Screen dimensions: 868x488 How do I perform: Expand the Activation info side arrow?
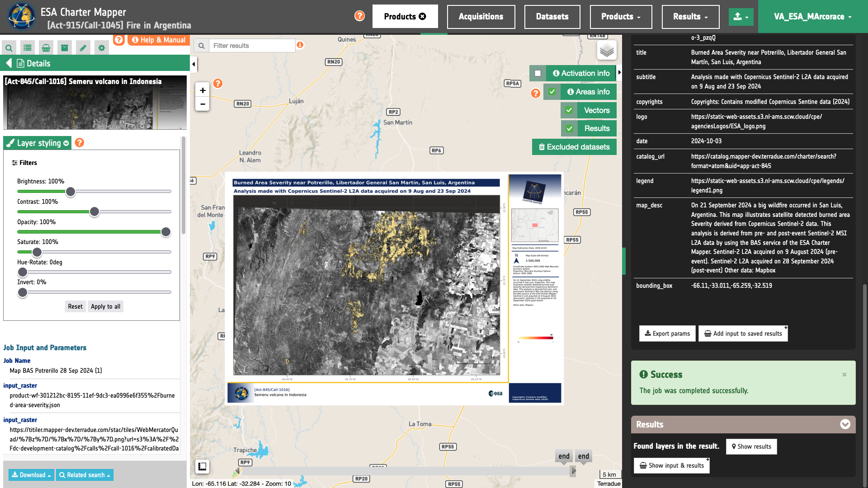tap(619, 72)
